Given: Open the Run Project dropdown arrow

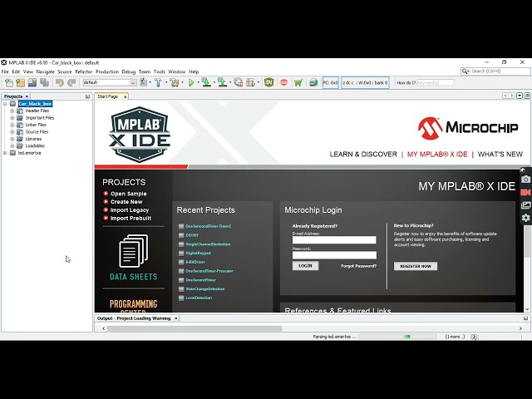Looking at the screenshot, I should 198,82.
